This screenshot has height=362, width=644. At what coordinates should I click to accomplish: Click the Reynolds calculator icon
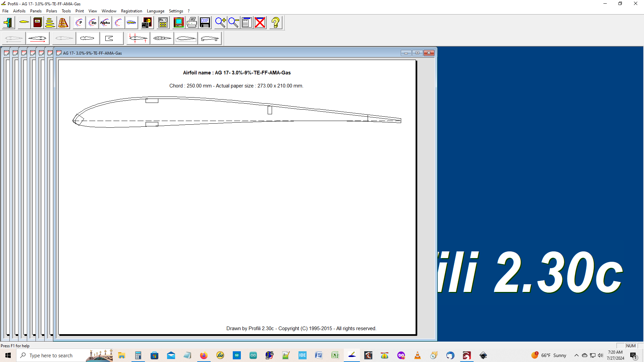(163, 23)
